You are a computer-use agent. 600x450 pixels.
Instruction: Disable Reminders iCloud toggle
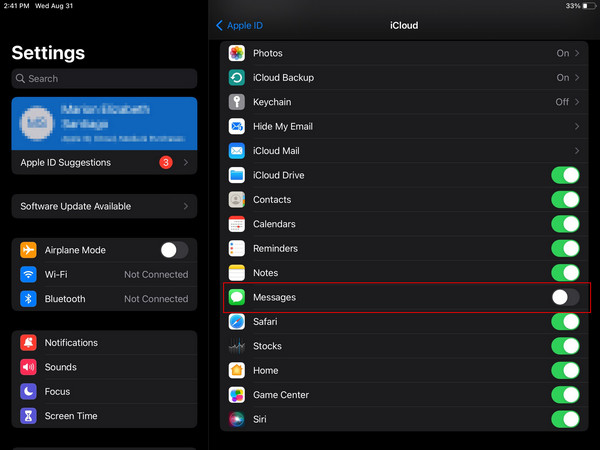[x=565, y=248]
